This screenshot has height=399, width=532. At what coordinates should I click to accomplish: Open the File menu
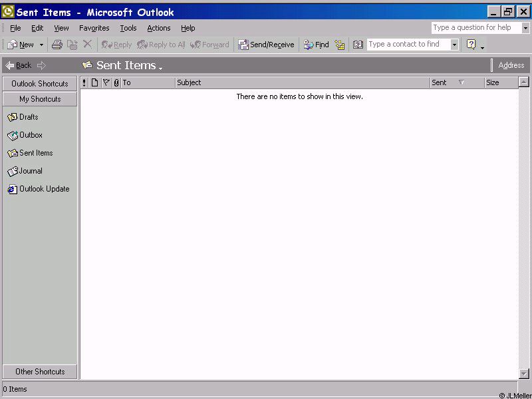(x=15, y=28)
